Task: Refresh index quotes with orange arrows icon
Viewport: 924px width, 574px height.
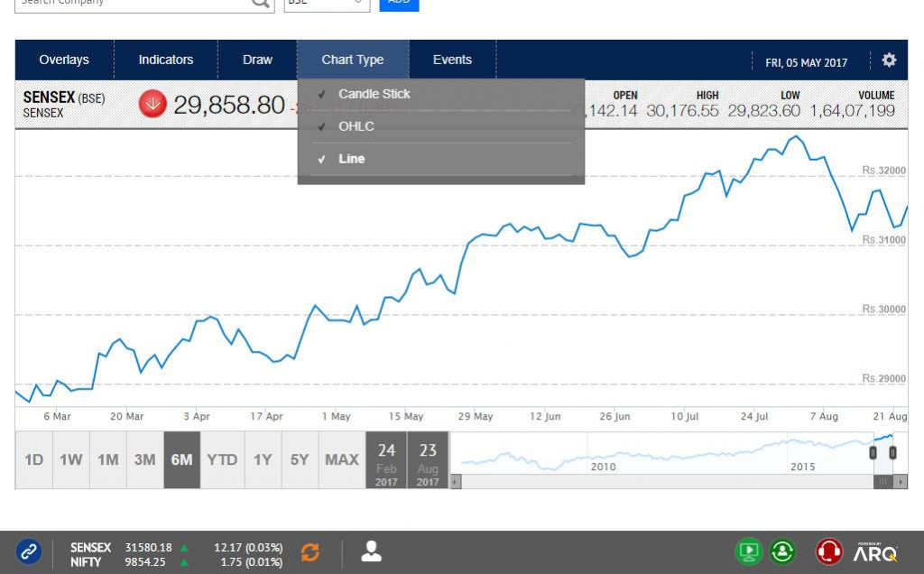Action: point(310,551)
